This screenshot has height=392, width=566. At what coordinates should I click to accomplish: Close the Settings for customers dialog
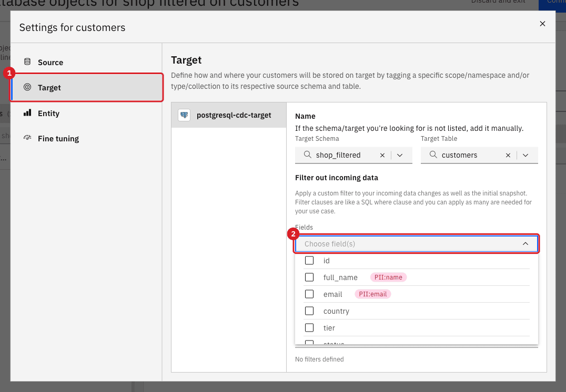(x=542, y=24)
